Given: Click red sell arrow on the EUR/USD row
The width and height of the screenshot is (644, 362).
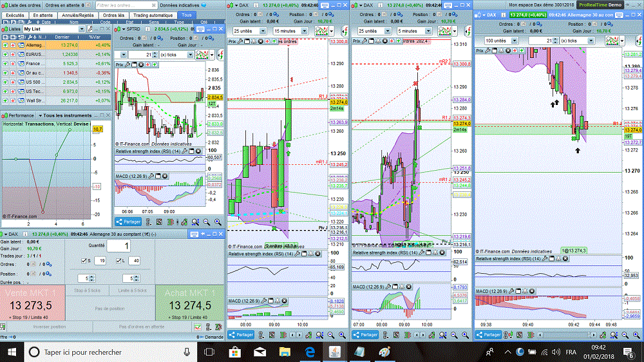Looking at the screenshot, I should pos(13,54).
